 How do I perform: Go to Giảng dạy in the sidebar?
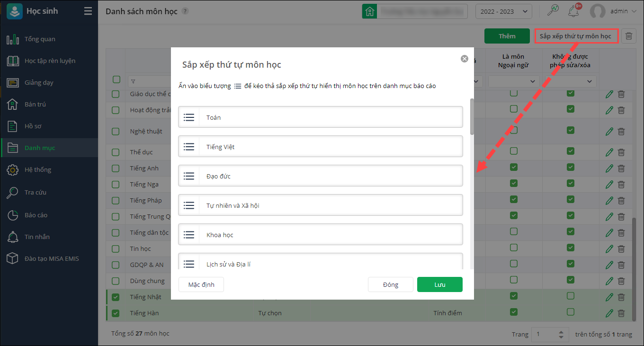point(49,82)
